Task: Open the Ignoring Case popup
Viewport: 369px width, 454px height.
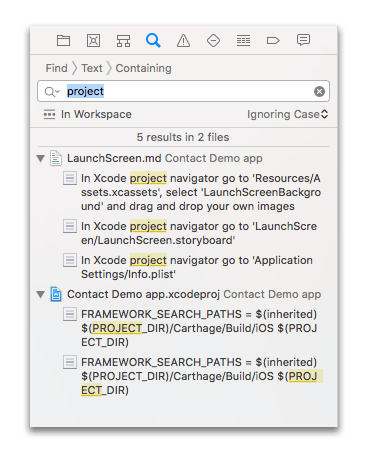Action: coord(287,114)
